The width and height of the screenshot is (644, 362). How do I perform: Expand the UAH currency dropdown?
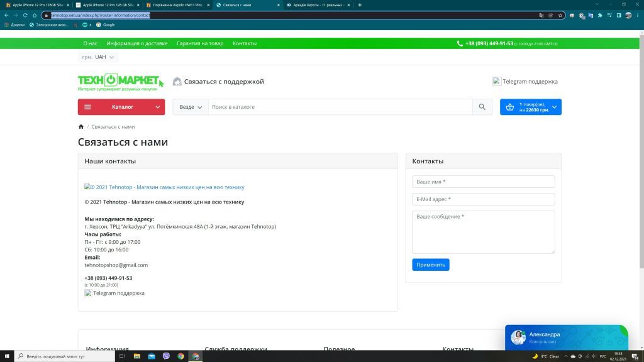point(104,57)
